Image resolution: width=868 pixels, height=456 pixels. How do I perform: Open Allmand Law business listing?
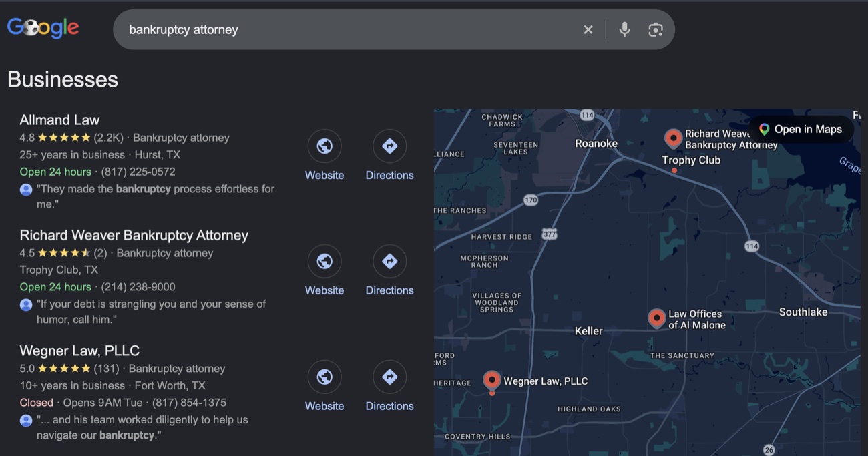pos(59,120)
